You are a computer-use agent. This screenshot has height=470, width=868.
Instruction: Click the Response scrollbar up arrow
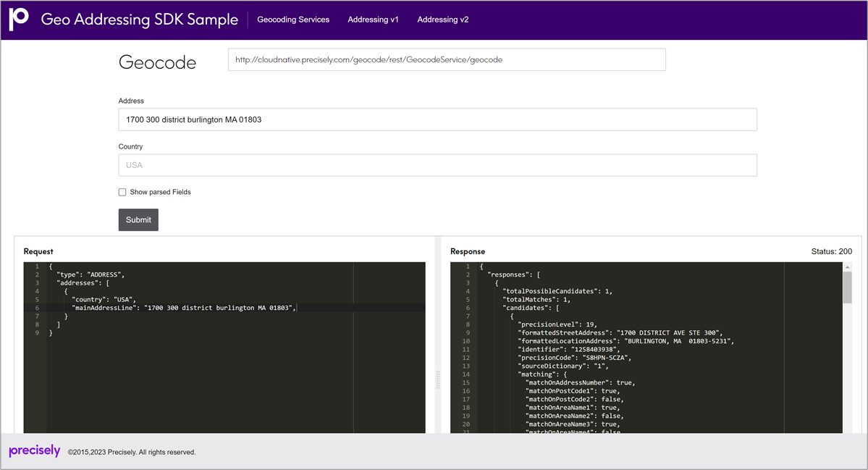pos(847,267)
